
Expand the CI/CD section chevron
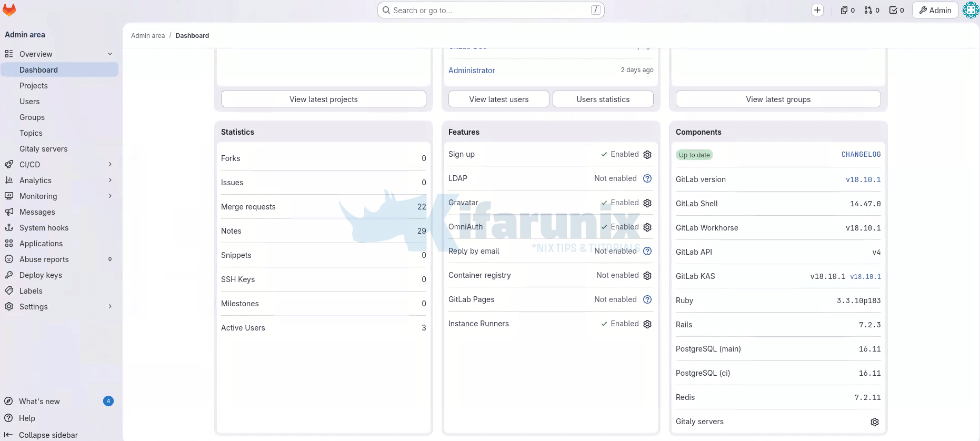110,164
